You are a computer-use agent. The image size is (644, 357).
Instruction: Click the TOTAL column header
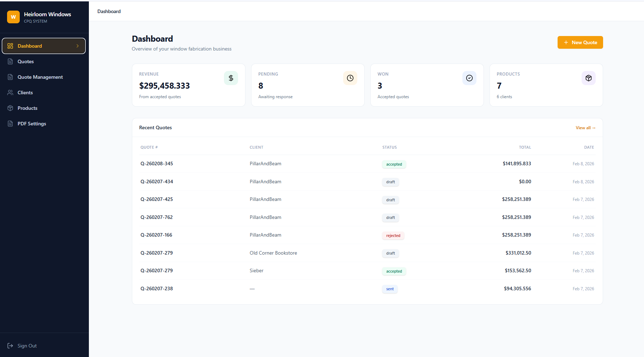coord(525,147)
